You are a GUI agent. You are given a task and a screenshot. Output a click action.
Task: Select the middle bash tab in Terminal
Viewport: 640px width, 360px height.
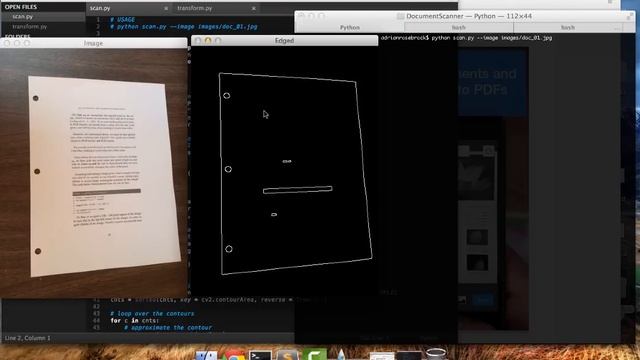click(458, 27)
